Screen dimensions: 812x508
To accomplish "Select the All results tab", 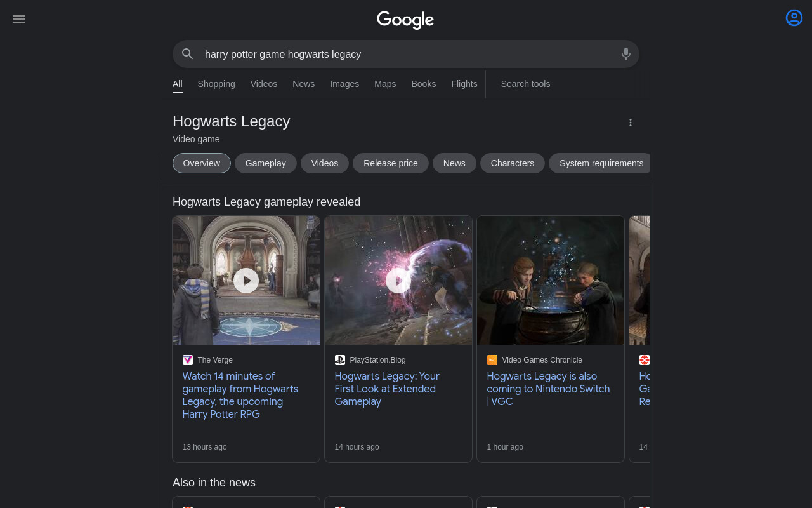I will click(x=178, y=84).
